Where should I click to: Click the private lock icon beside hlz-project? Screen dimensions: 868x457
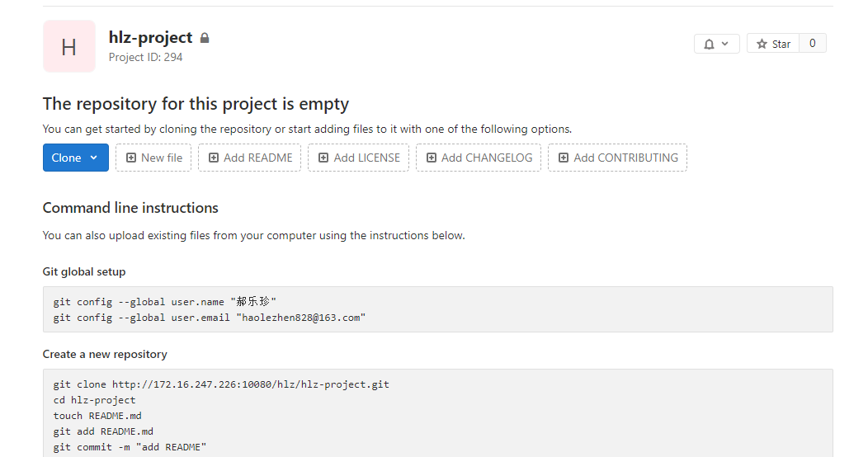click(205, 38)
